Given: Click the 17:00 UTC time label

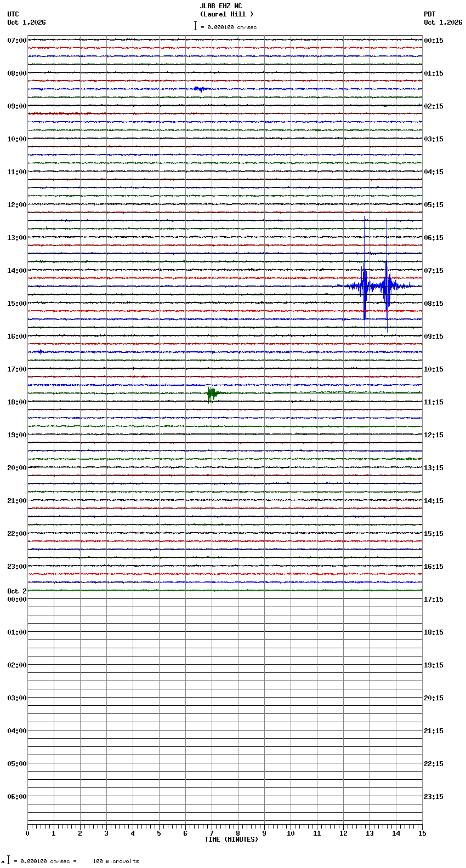Looking at the screenshot, I should click(x=17, y=369).
